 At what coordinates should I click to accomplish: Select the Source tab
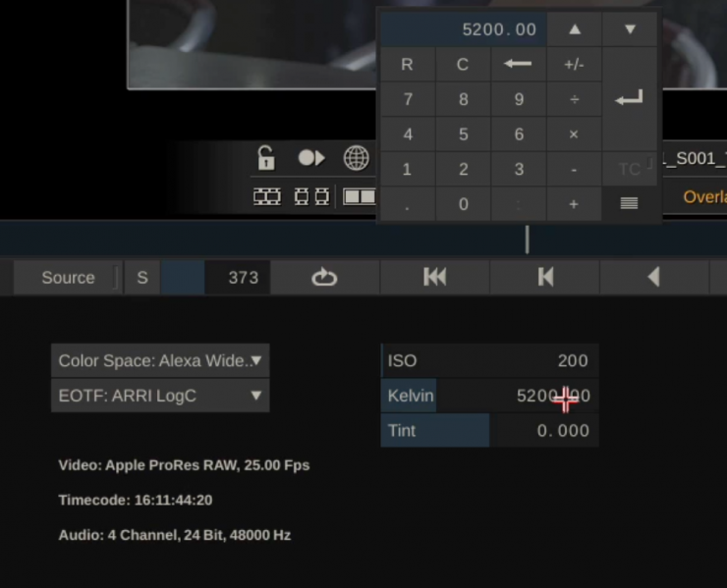point(68,278)
